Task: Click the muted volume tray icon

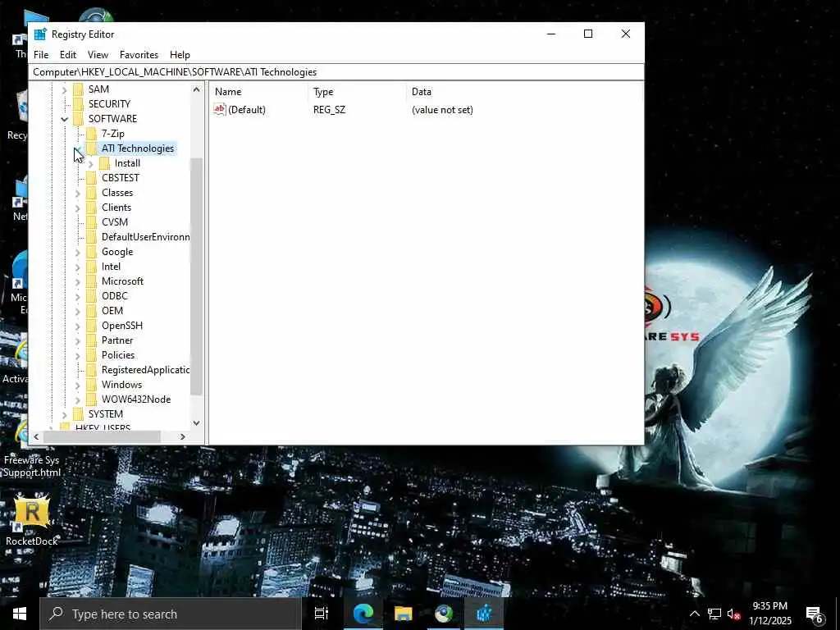Action: (733, 614)
